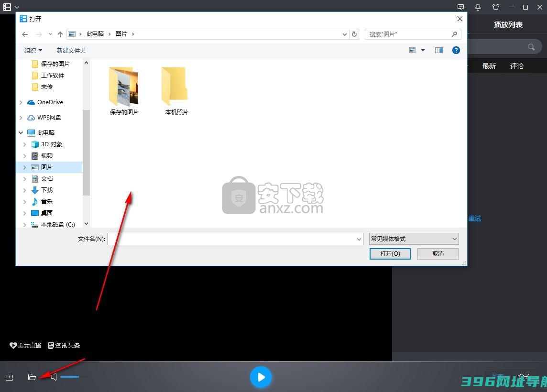Open the file name history dropdown
Viewport: 547px width, 392px height.
tap(359, 239)
